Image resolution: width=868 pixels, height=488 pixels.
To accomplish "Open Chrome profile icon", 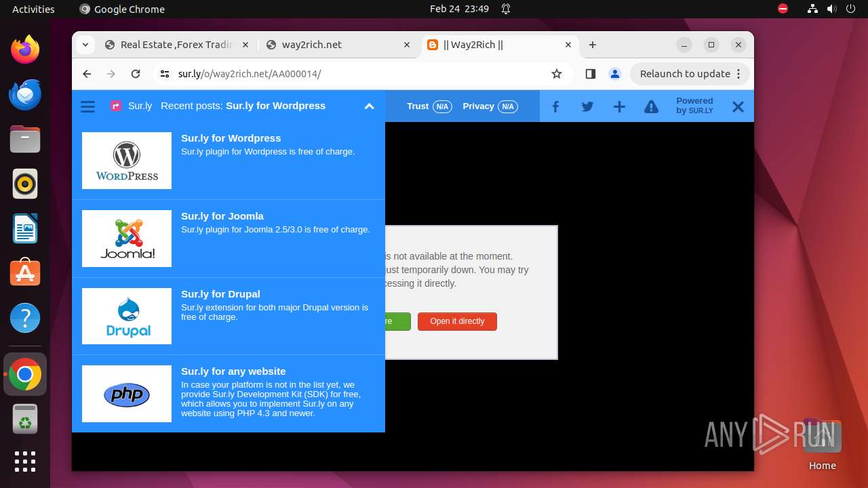I will point(614,74).
